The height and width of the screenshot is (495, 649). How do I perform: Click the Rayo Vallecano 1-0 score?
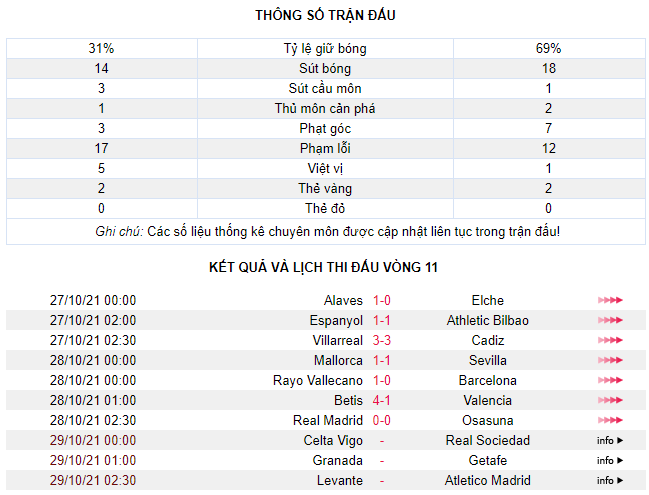[382, 380]
